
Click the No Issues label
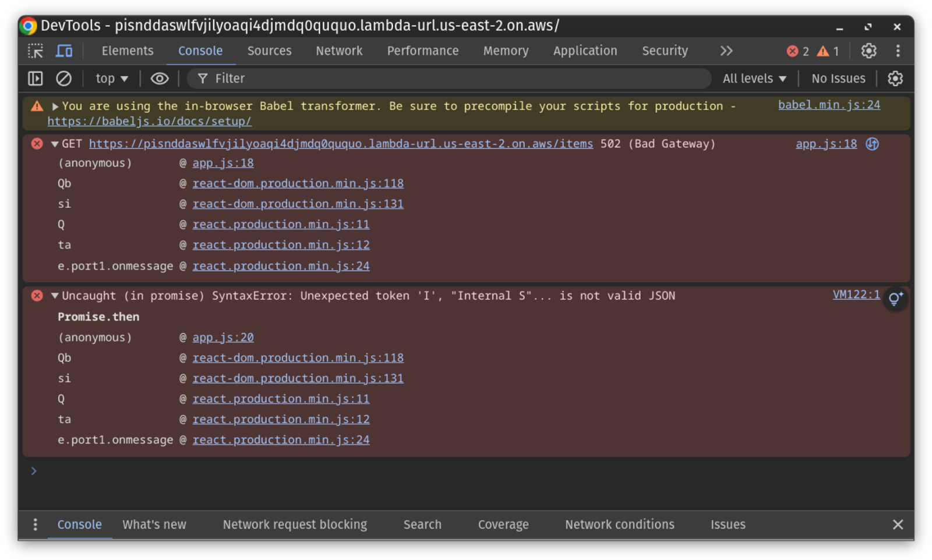(x=838, y=79)
